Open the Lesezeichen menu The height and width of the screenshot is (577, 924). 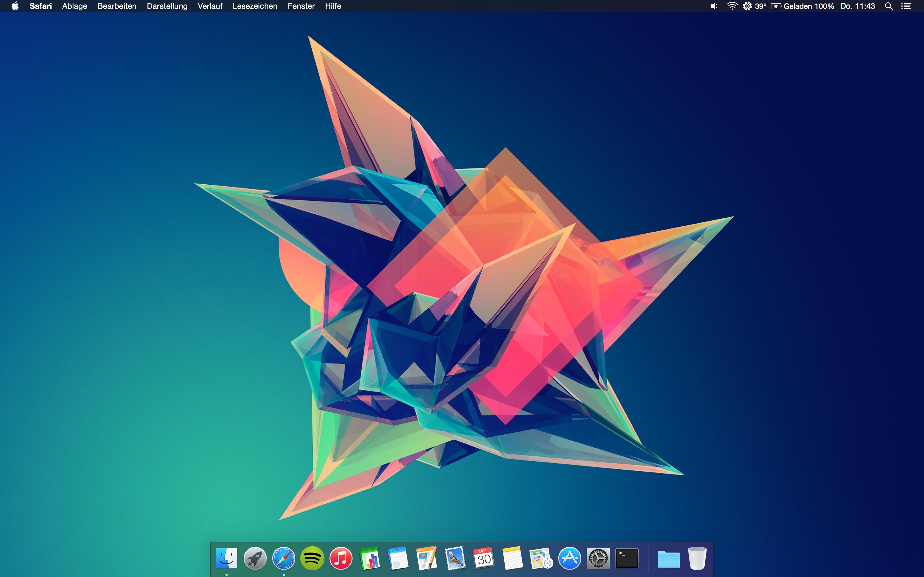click(x=255, y=6)
